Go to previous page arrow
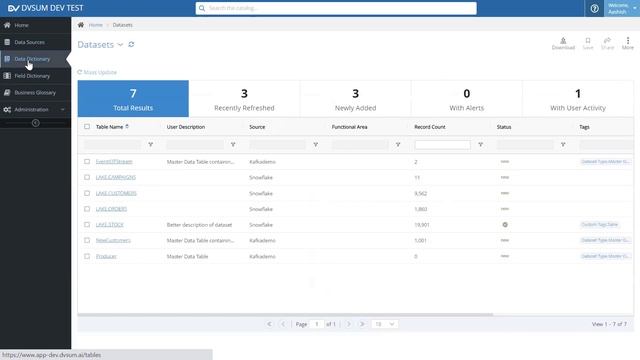640x360 pixels. click(283, 324)
